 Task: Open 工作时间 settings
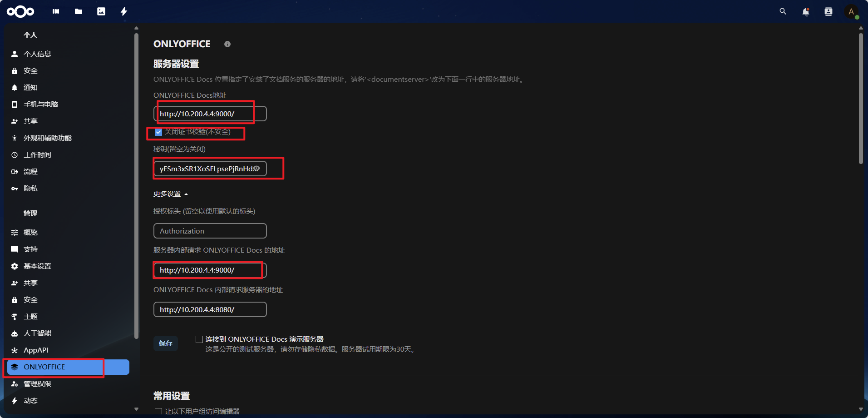tap(68, 155)
